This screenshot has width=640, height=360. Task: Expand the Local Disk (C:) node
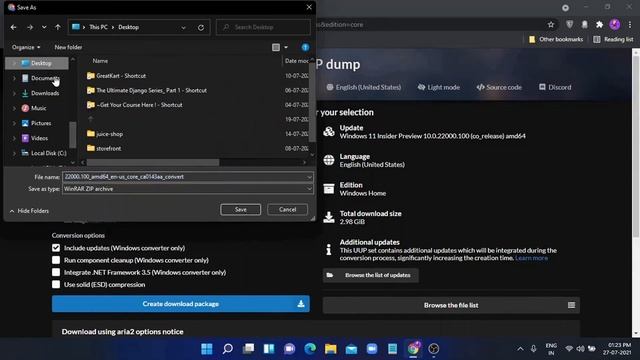pos(14,153)
